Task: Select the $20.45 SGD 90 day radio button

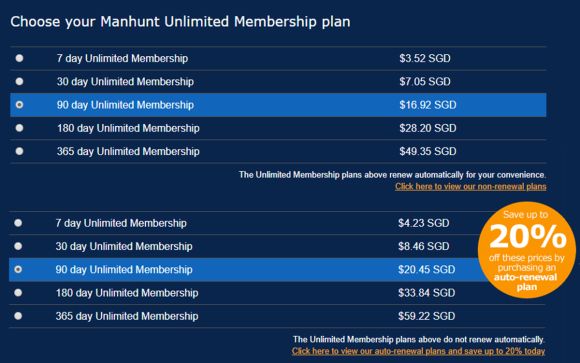Action: coord(18,269)
